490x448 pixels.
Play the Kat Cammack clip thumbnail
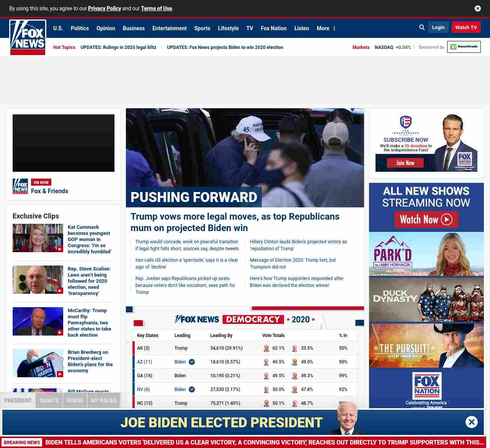(38, 238)
